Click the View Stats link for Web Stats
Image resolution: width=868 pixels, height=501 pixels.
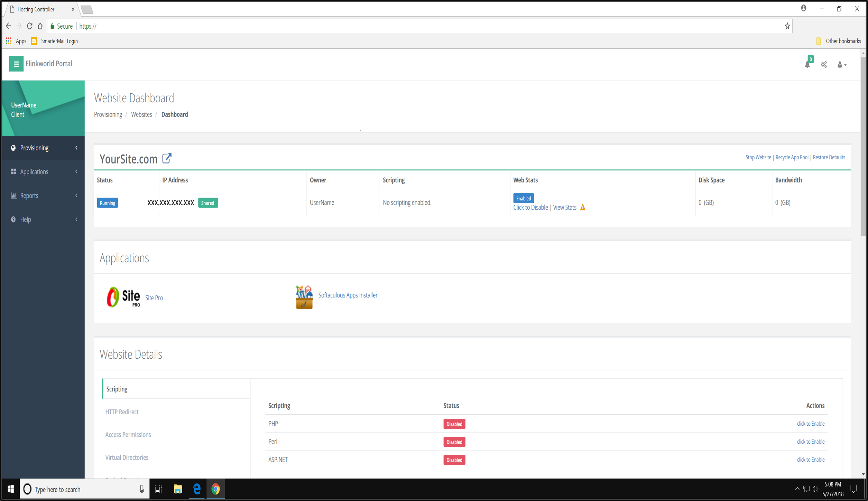click(564, 207)
